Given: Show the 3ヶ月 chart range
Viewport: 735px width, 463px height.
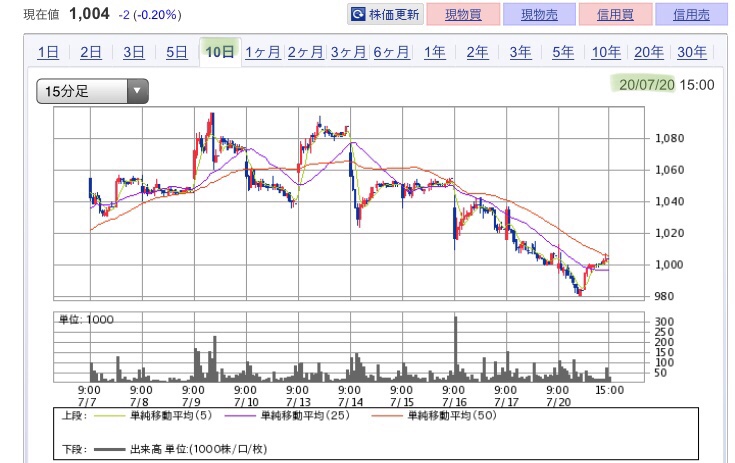Looking at the screenshot, I should (x=348, y=52).
